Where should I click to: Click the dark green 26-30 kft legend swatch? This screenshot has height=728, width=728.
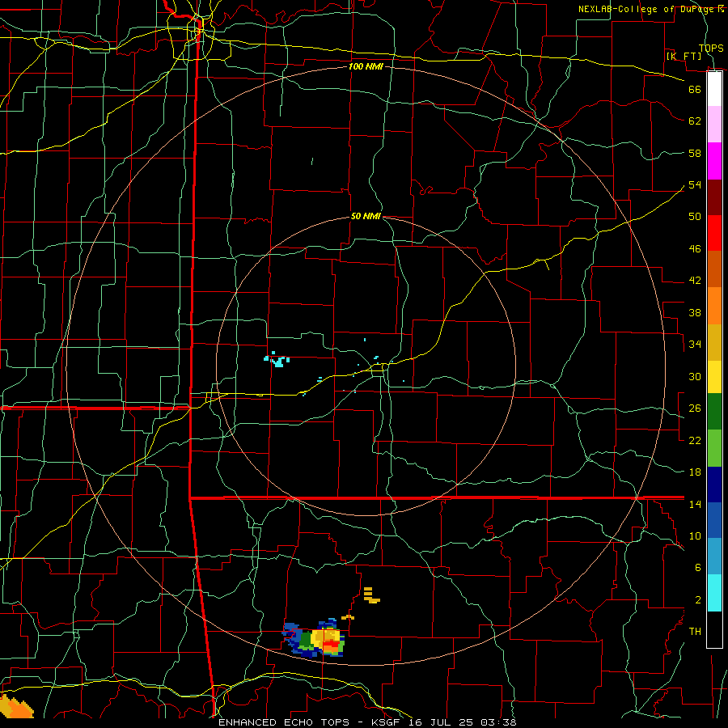coord(714,412)
